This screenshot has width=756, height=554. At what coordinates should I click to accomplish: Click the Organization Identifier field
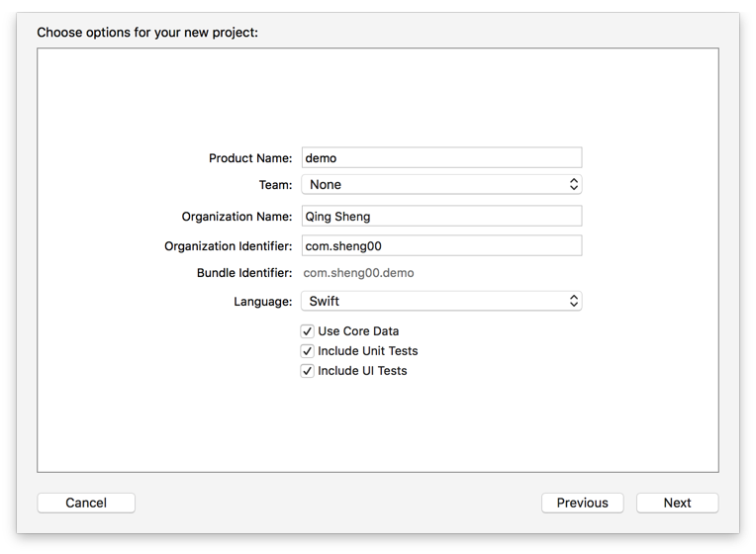pyautogui.click(x=441, y=245)
